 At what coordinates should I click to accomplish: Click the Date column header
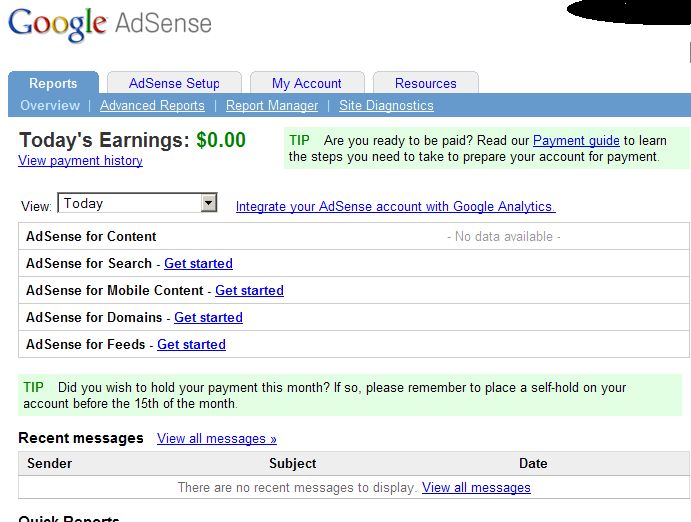(533, 463)
